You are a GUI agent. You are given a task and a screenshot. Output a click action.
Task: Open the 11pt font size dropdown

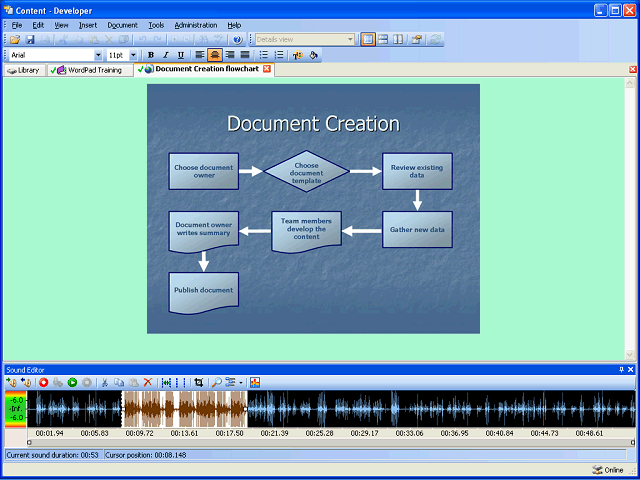coord(134,55)
